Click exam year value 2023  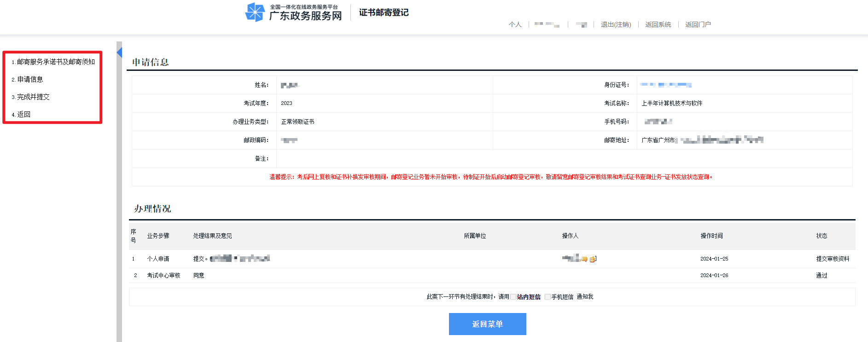point(286,103)
